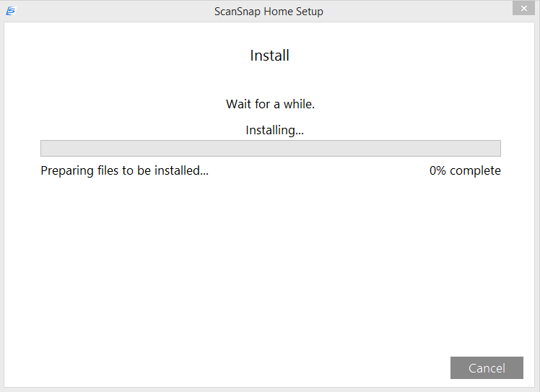
Task: Click the "ScanSnap Home Setup" title text
Action: point(269,12)
